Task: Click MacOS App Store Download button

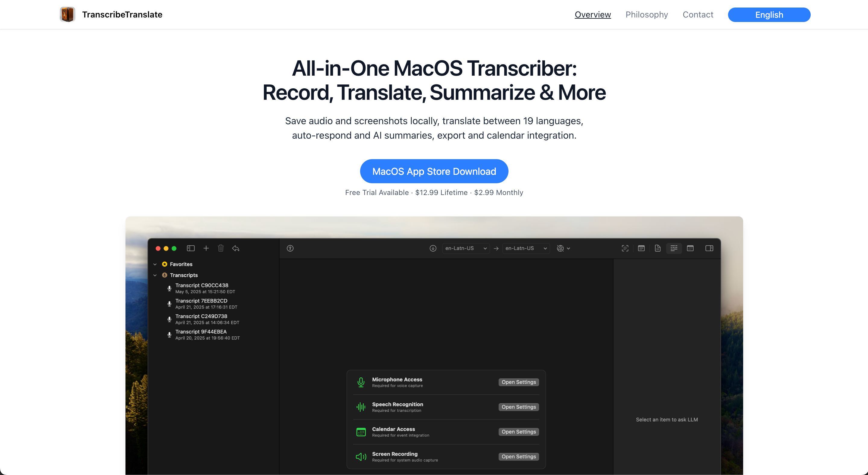Action: point(434,171)
